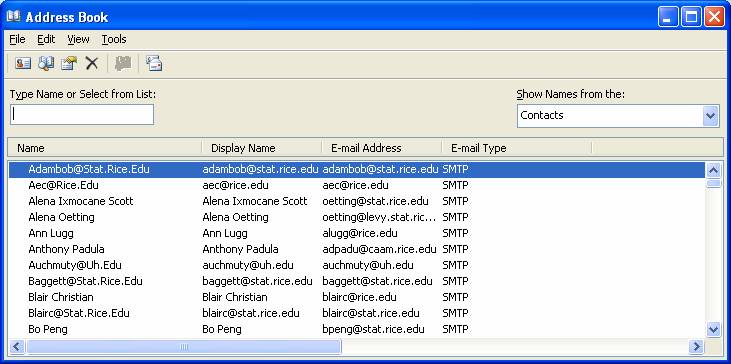Open the View menu

[78, 39]
